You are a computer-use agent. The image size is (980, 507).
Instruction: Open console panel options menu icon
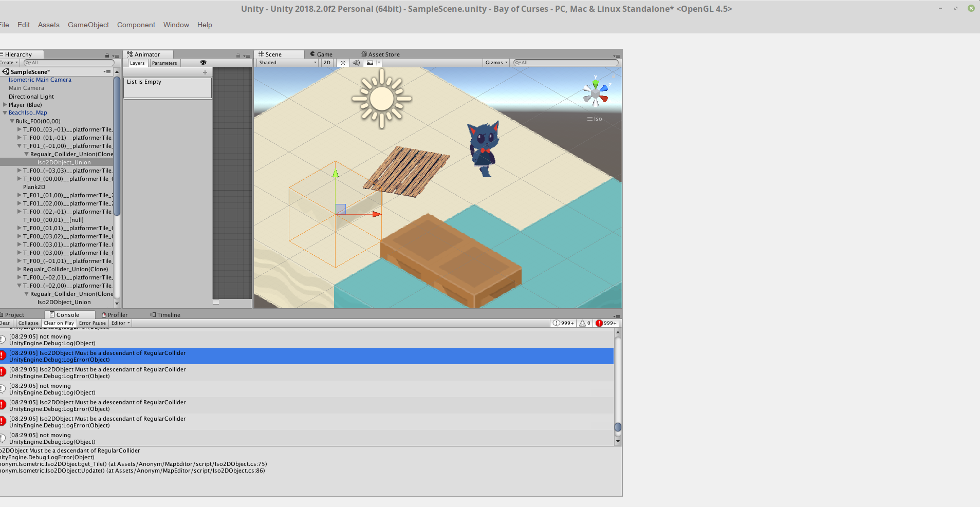pyautogui.click(x=617, y=316)
